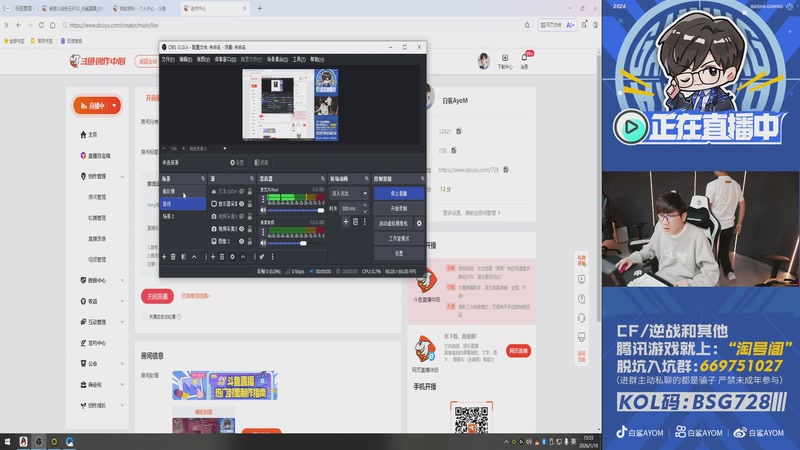
Task: Click the blue streaming button in OBS controls
Action: click(x=399, y=193)
